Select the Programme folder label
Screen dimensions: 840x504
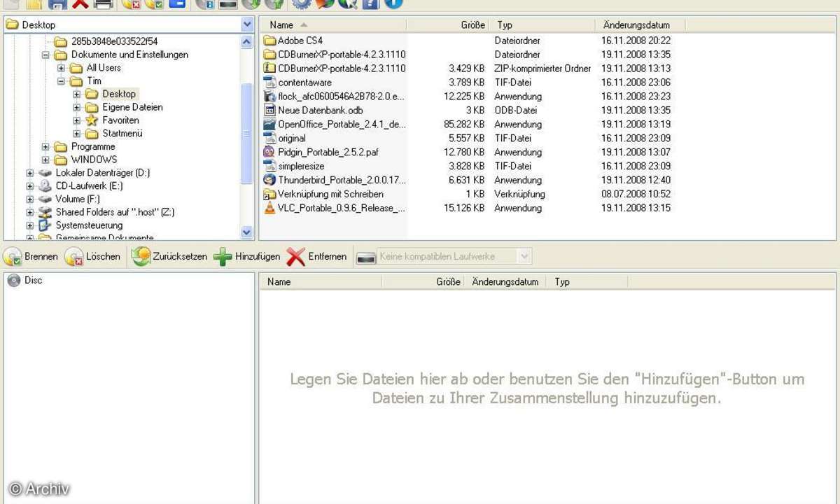93,147
